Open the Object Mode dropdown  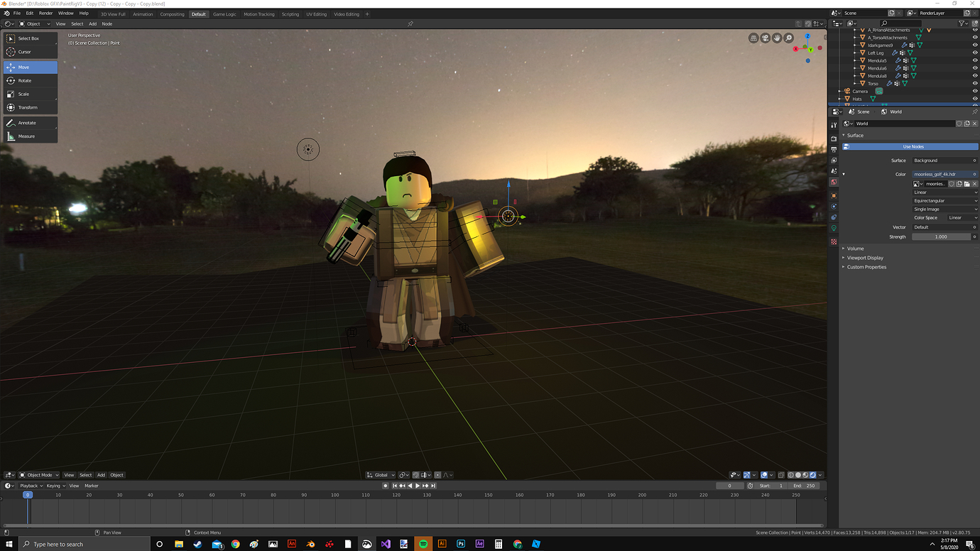pyautogui.click(x=39, y=475)
